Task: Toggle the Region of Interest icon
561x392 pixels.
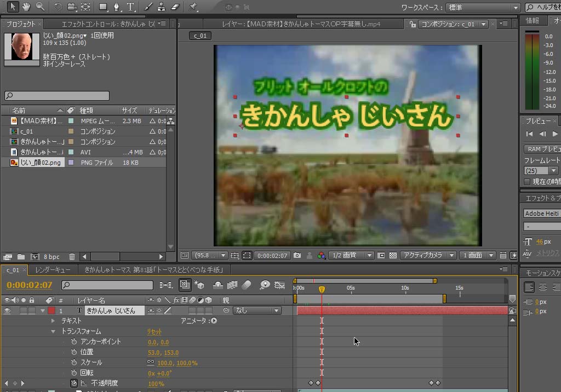Action: [x=381, y=255]
